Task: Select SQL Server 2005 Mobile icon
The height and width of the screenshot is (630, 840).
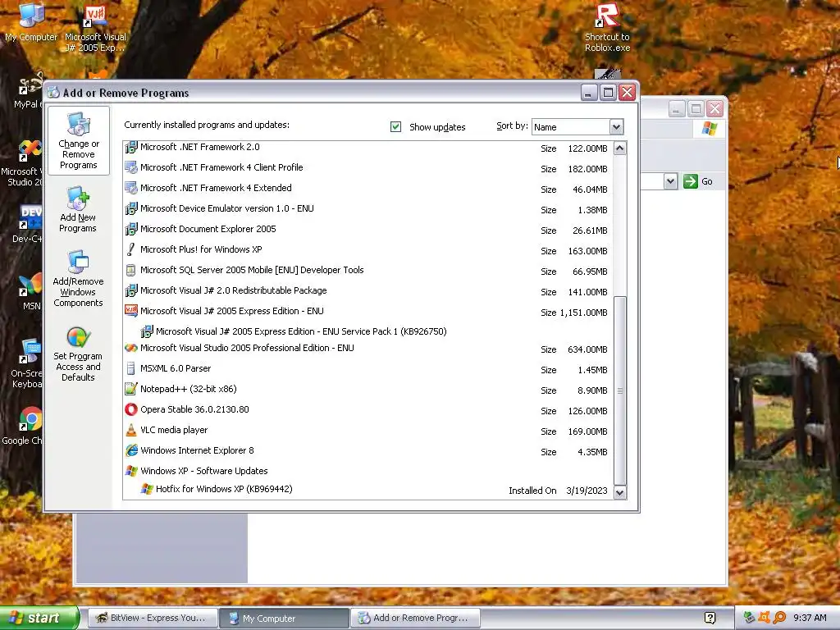Action: 130,270
